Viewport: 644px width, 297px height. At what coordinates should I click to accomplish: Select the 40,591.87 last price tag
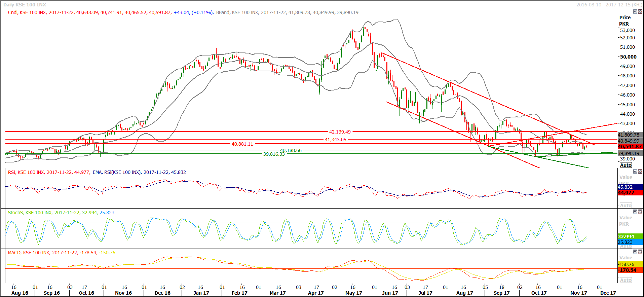click(630, 147)
